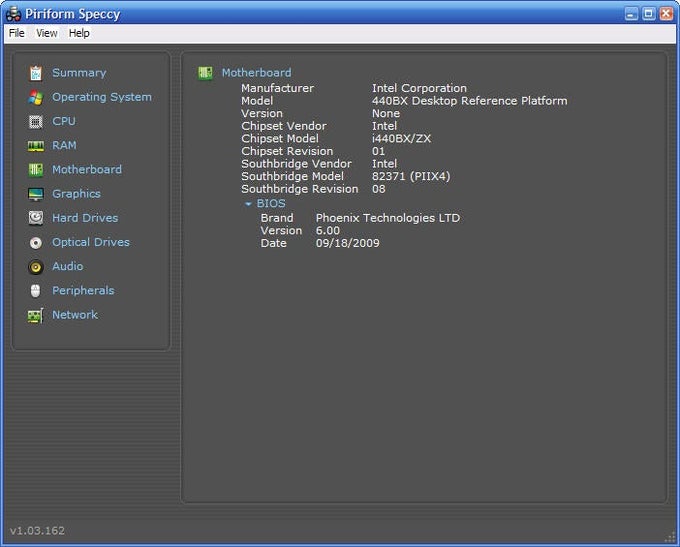Go to the Motherboard section link in sidebar
680x547 pixels.
87,170
